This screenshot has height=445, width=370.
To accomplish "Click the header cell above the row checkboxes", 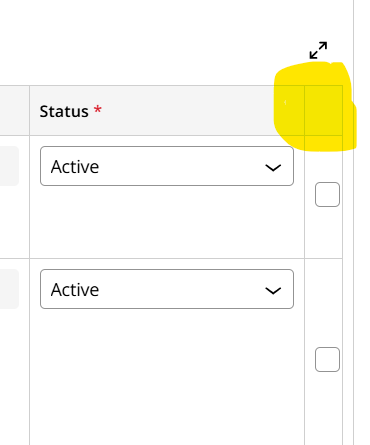I will click(323, 111).
